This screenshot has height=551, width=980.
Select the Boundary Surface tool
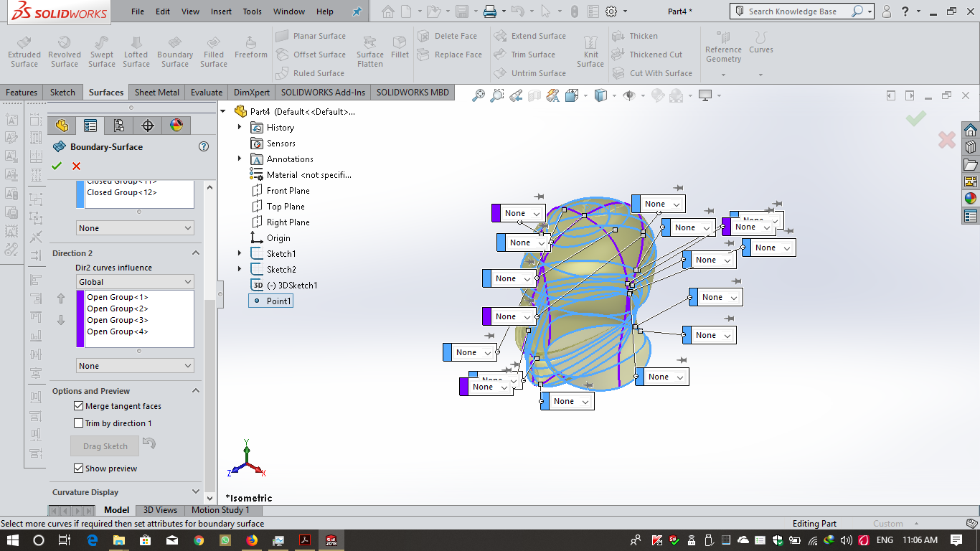(x=175, y=52)
